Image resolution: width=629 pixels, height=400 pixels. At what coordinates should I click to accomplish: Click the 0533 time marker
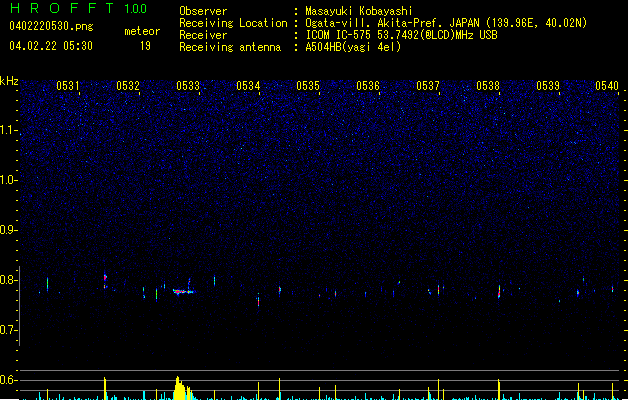pos(188,86)
